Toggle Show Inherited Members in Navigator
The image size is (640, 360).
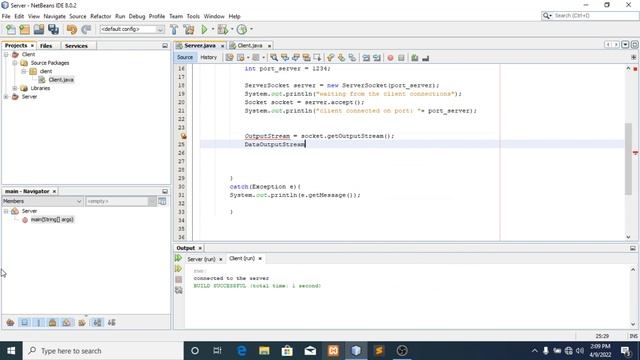click(10, 322)
